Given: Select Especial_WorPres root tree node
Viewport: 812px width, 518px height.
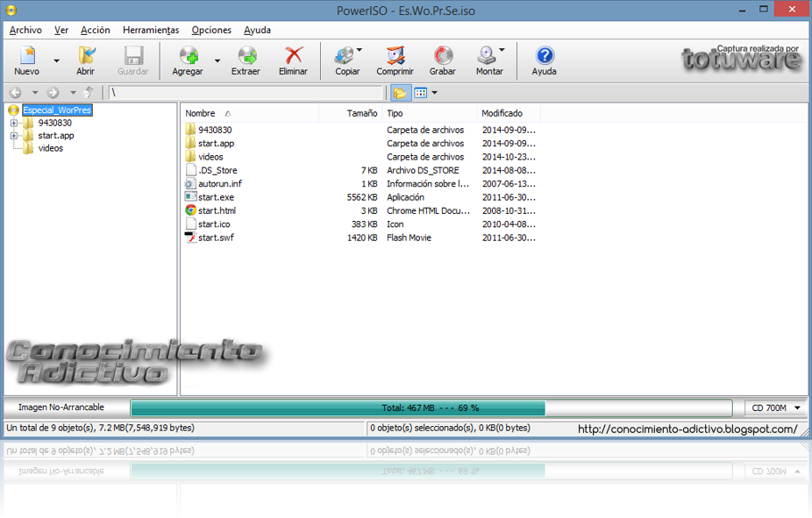Looking at the screenshot, I should point(57,110).
